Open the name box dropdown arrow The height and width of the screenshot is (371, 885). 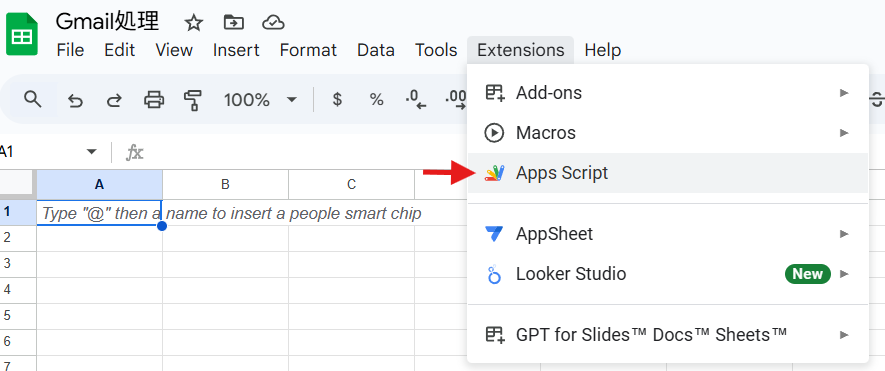tap(91, 152)
